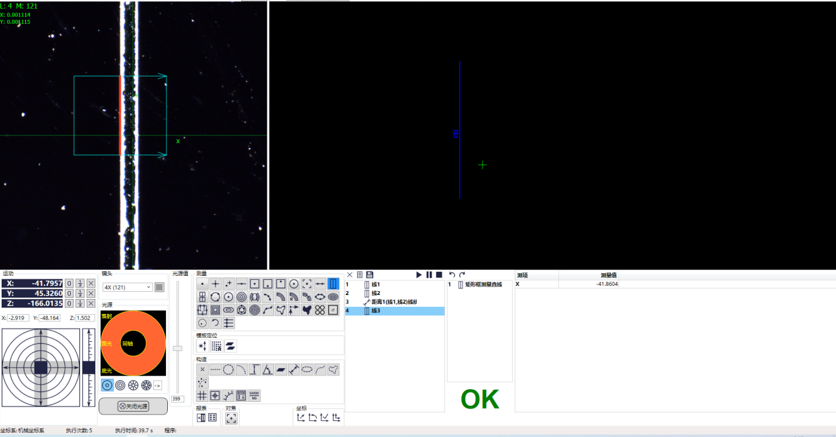Viewport: 836px width, 437px height.
Task: Select 线1 in the program list
Action: tap(376, 285)
